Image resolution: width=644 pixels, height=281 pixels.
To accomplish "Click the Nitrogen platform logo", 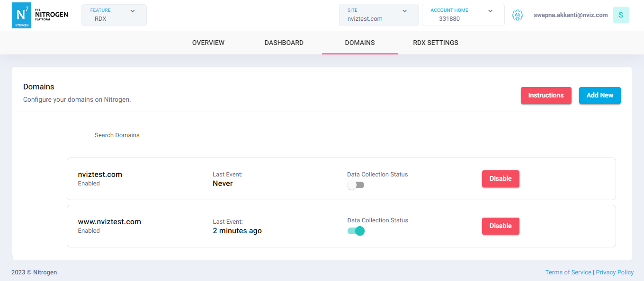I will coord(40,15).
